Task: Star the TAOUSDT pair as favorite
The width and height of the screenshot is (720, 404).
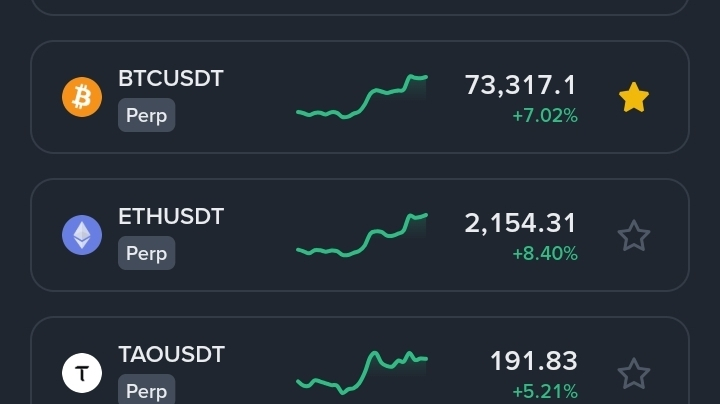Action: tap(634, 374)
